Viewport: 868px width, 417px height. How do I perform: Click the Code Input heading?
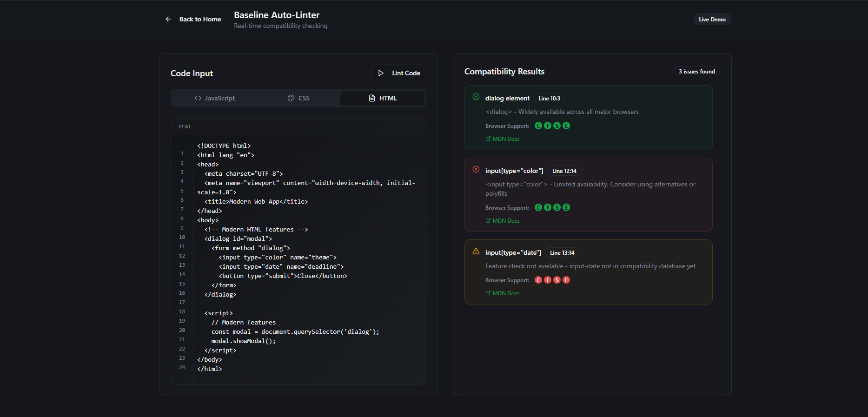(192, 73)
